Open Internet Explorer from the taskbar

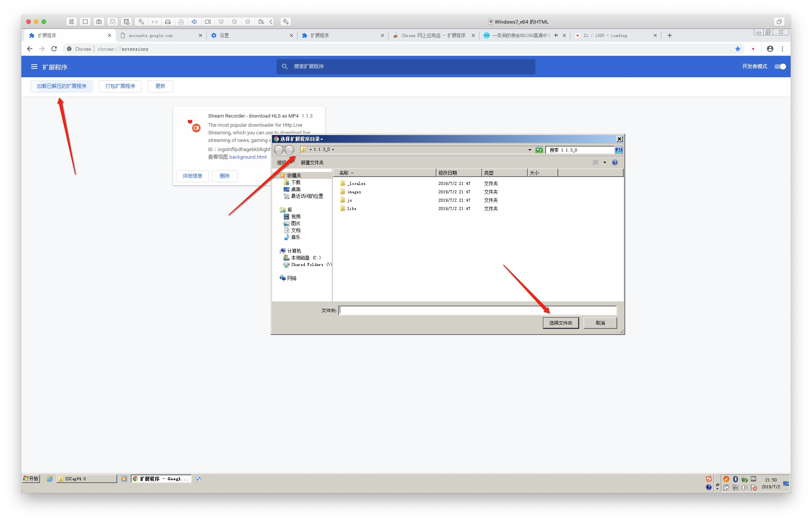tap(49, 479)
